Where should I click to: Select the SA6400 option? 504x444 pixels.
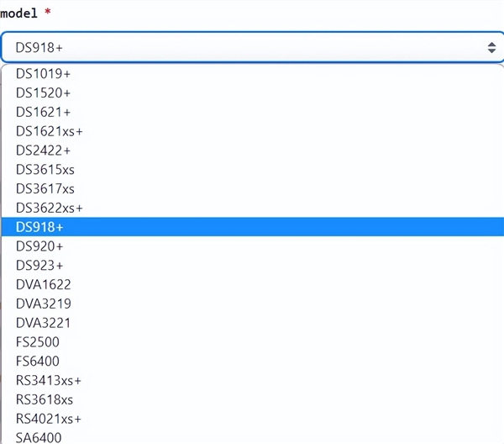click(x=253, y=437)
